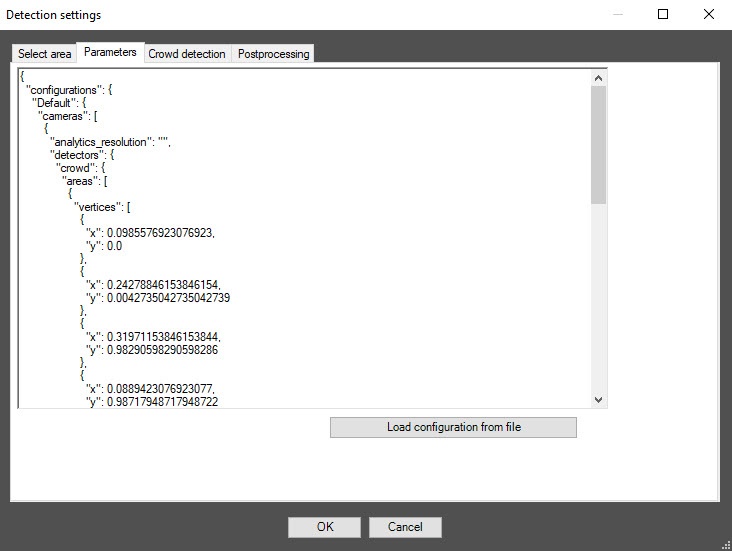
Task: Click the x value 0.24278846153846154
Action: [163, 285]
